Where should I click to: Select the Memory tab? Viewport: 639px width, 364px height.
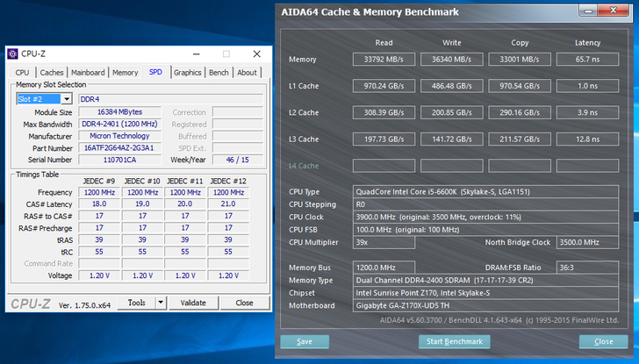click(x=125, y=73)
